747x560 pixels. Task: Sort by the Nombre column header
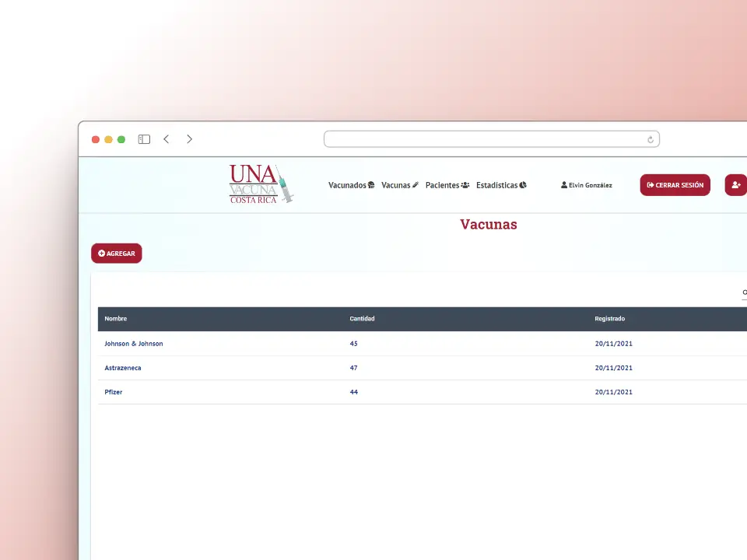116,319
